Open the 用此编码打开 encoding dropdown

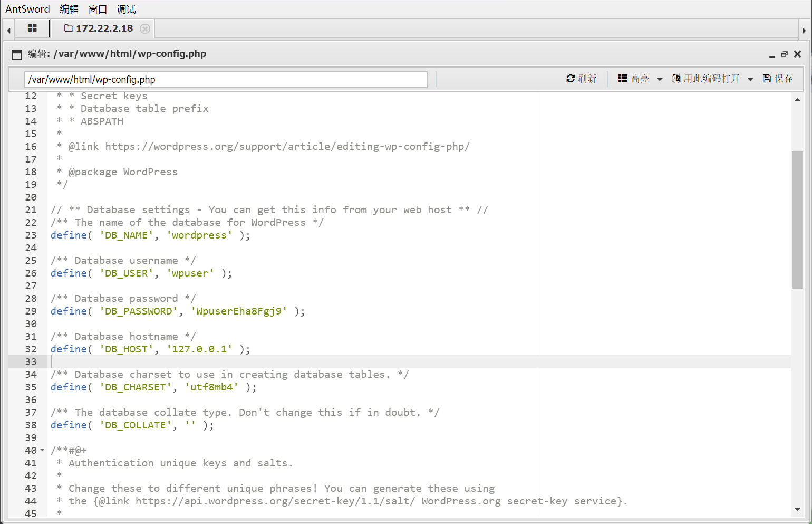tap(712, 79)
